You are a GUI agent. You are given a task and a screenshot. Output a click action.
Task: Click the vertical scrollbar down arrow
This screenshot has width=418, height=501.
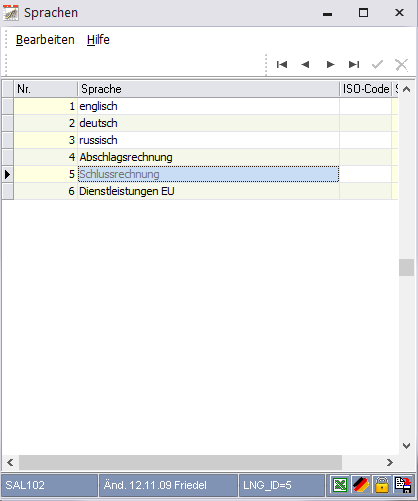point(406,446)
